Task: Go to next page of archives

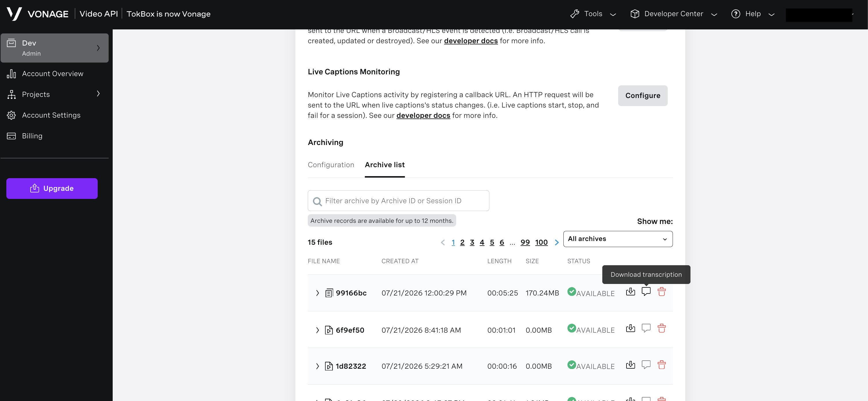Action: coord(557,242)
